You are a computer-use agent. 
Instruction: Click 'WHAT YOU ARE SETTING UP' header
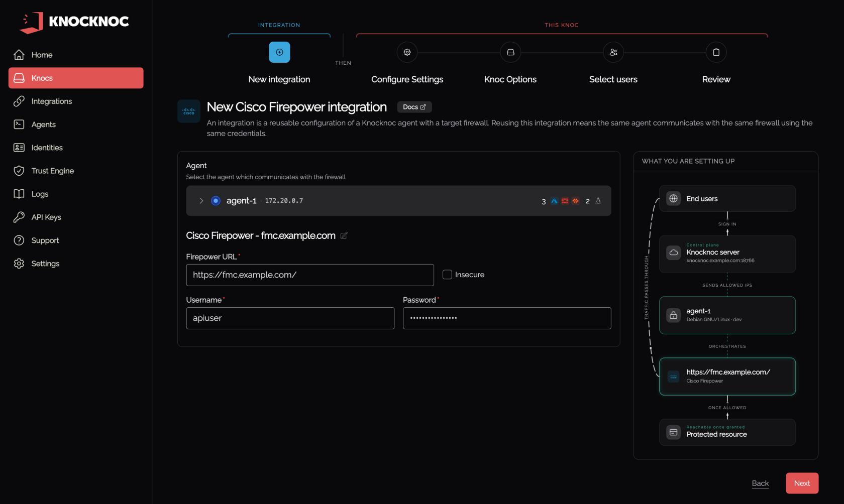tap(688, 161)
